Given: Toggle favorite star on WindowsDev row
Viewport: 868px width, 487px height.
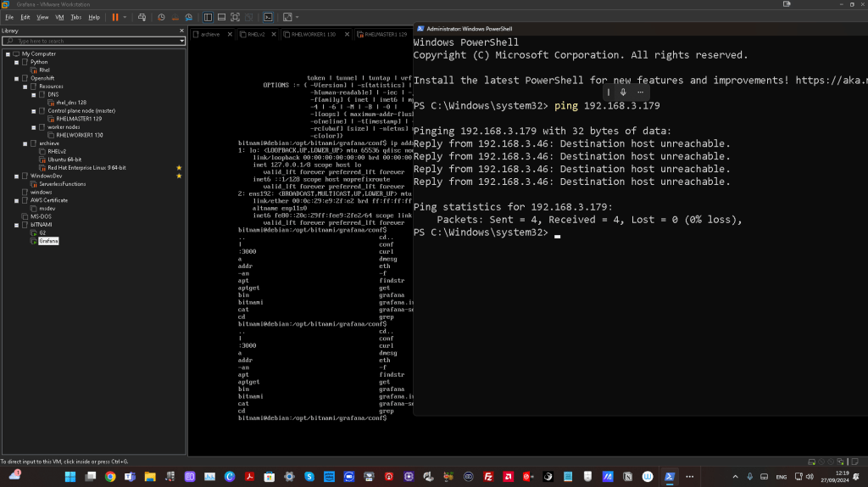Looking at the screenshot, I should click(179, 176).
